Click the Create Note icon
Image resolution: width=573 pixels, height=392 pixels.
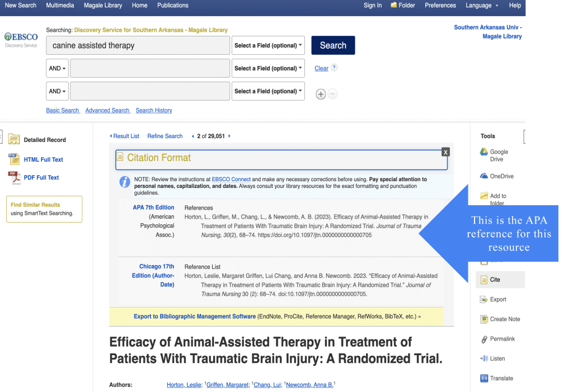(484, 319)
